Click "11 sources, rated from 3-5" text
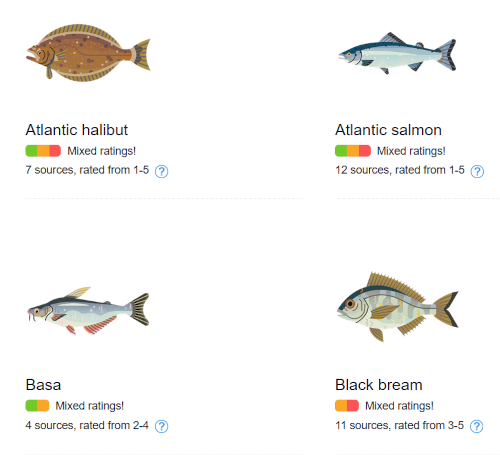Viewport: 500px width, 463px height. [399, 425]
